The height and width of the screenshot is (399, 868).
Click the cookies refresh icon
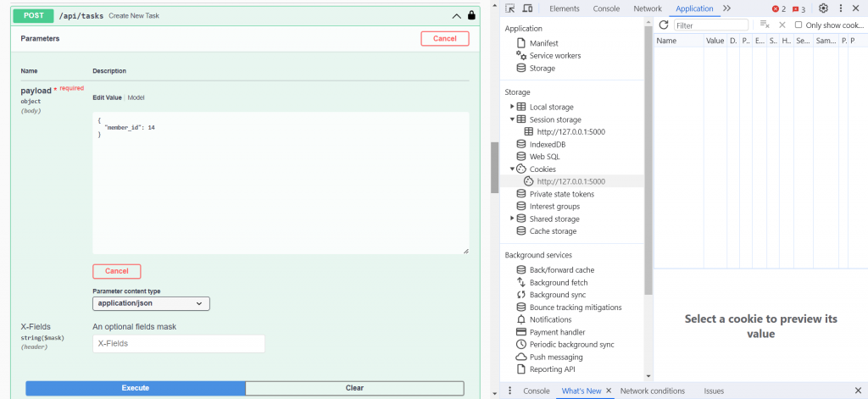click(x=664, y=25)
